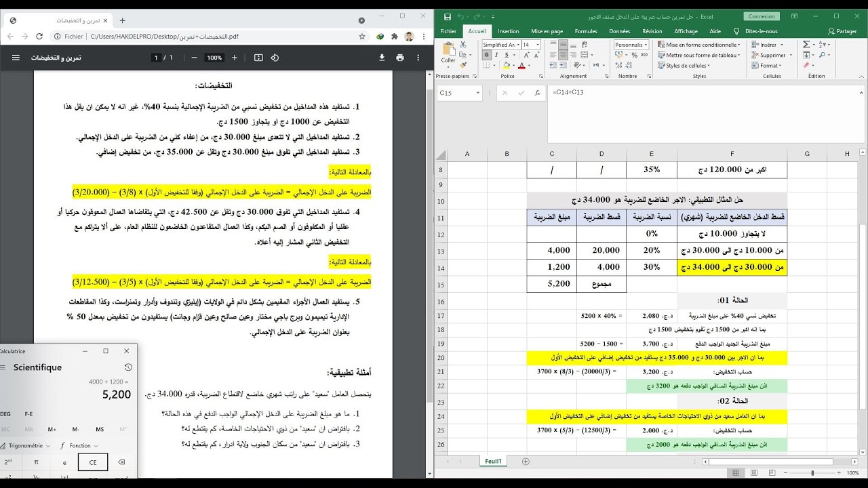
Task: Switch to the Formules ribbon tab
Action: (586, 31)
